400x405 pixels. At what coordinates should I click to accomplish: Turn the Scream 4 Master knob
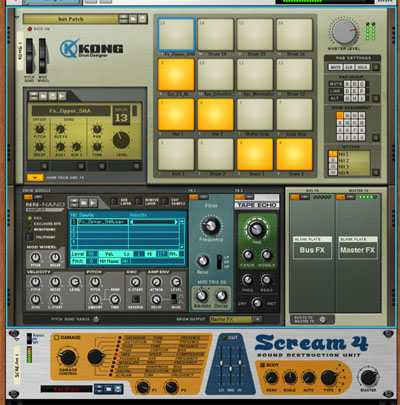[368, 377]
